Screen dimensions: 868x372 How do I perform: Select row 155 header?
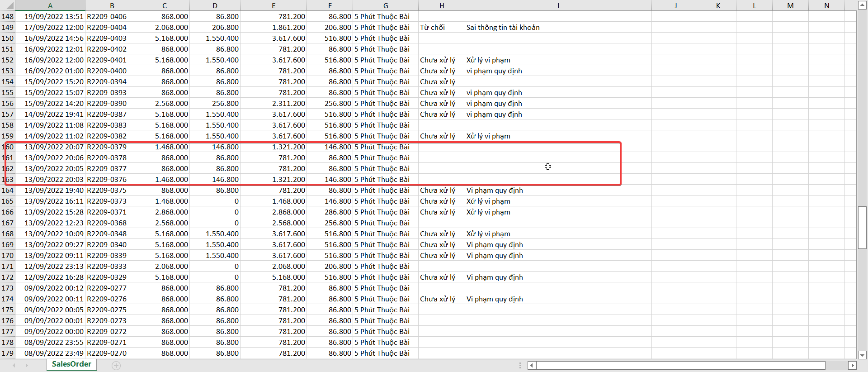8,92
